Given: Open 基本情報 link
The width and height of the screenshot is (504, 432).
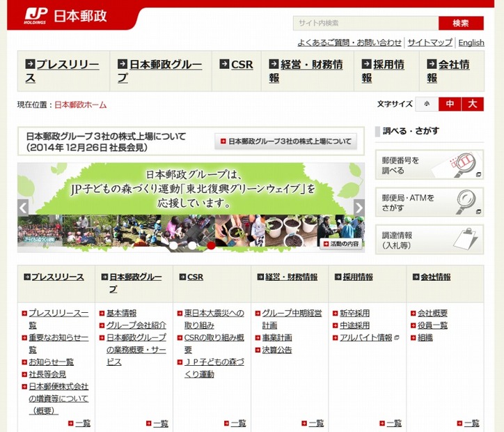Looking at the screenshot, I should point(122,313).
